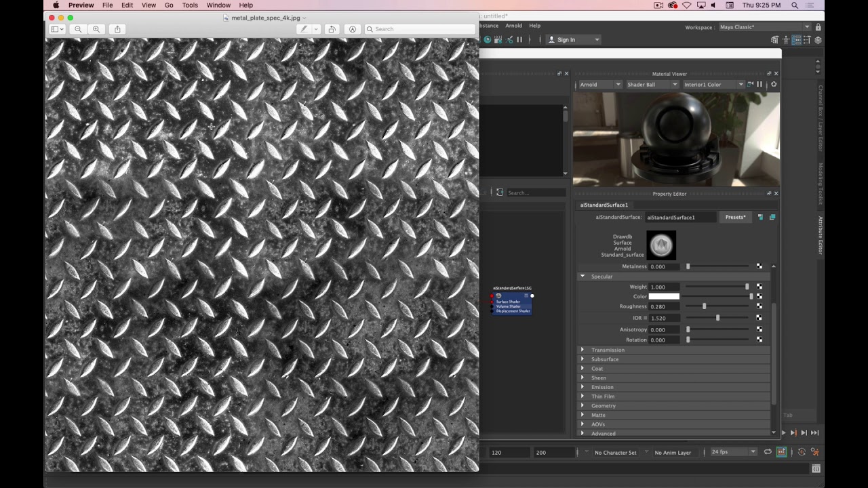868x488 pixels.
Task: Open Maya's Help menu
Action: click(534, 26)
